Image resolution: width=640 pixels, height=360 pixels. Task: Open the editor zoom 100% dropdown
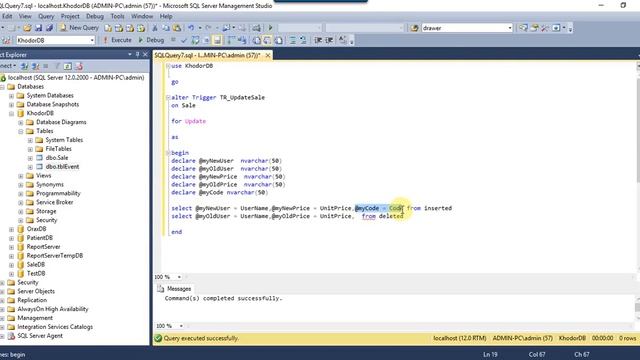pyautogui.click(x=179, y=277)
